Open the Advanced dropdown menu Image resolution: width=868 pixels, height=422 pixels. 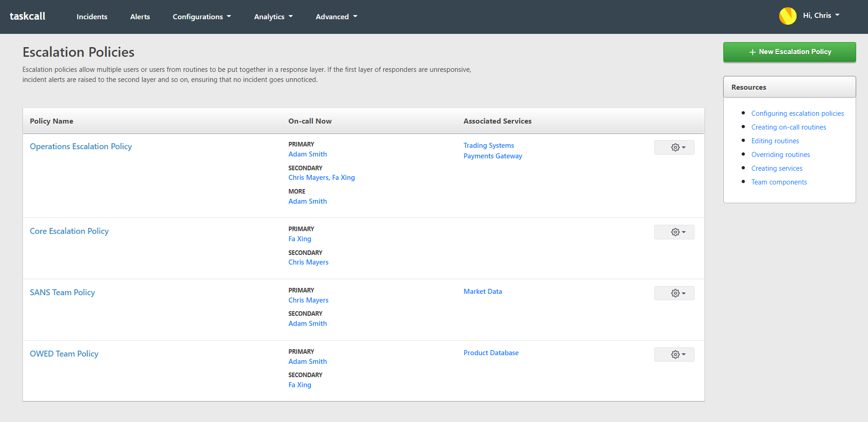(x=336, y=17)
